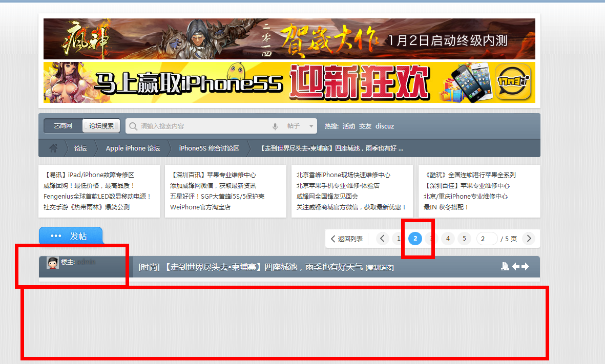Go to page 4
605x364 pixels.
click(448, 238)
